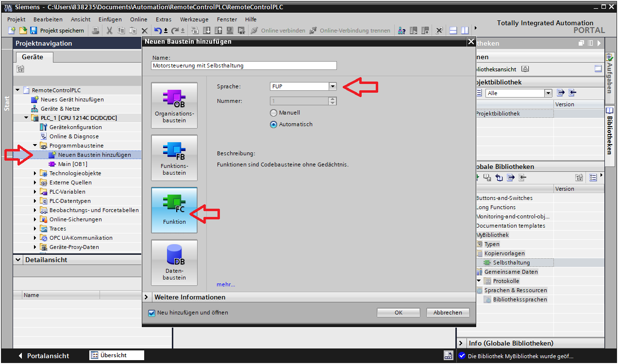Click the accessible devices icon with question mark

402,31
